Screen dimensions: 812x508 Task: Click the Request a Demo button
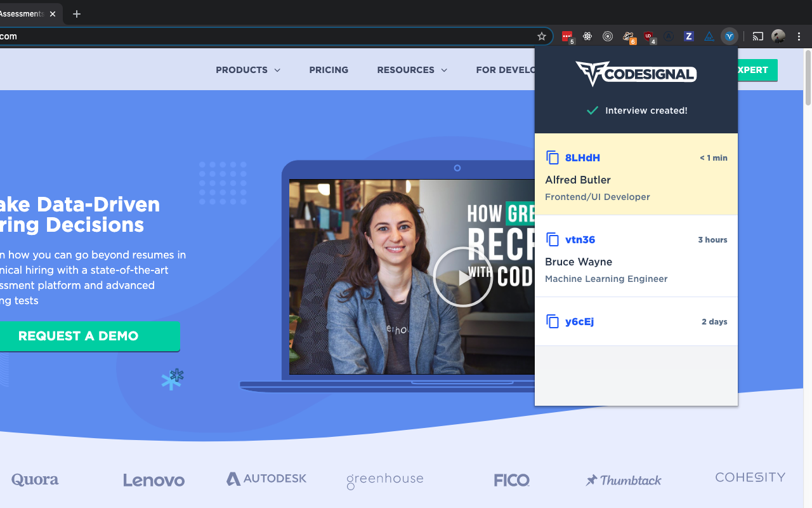point(89,336)
